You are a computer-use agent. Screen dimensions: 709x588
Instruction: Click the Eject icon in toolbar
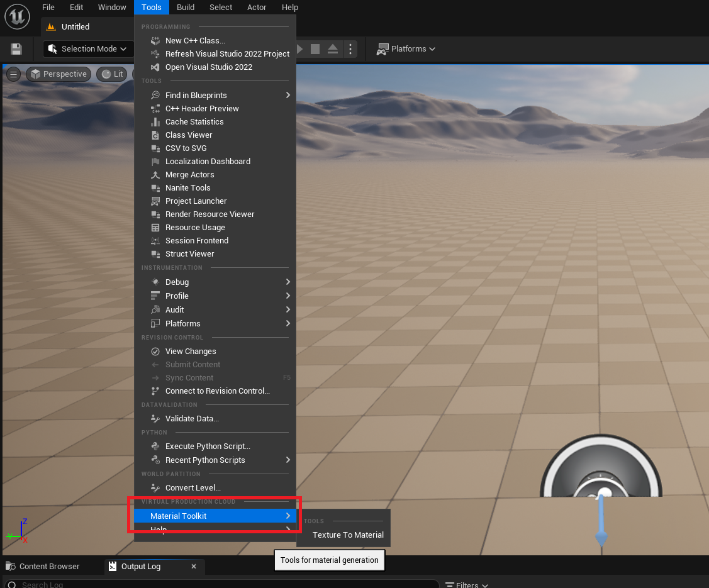[x=333, y=49]
